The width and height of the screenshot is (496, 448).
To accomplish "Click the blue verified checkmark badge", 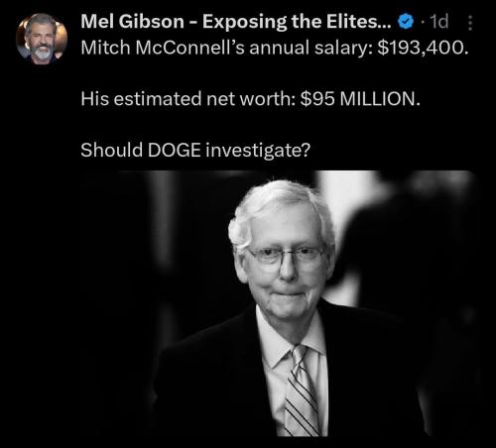I will (x=406, y=22).
